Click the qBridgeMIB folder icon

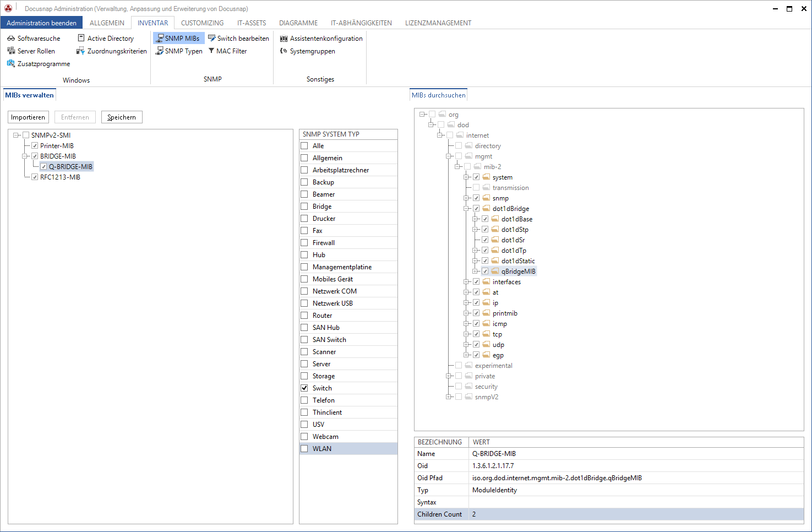(495, 272)
